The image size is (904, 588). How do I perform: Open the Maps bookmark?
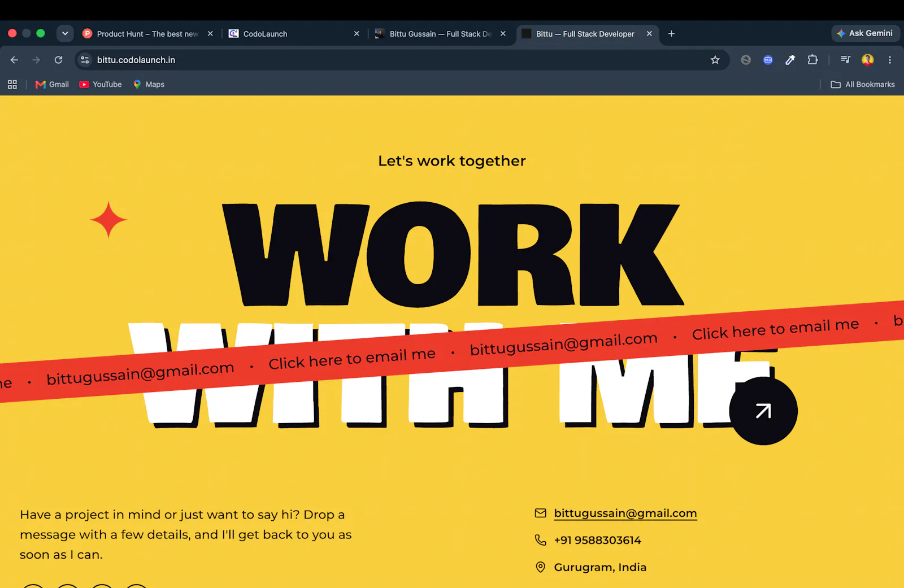point(149,85)
